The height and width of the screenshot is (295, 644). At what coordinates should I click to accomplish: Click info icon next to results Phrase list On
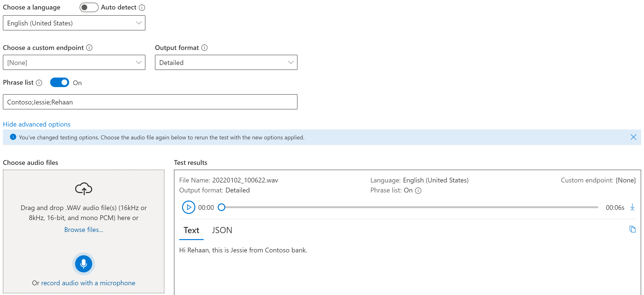tap(418, 191)
